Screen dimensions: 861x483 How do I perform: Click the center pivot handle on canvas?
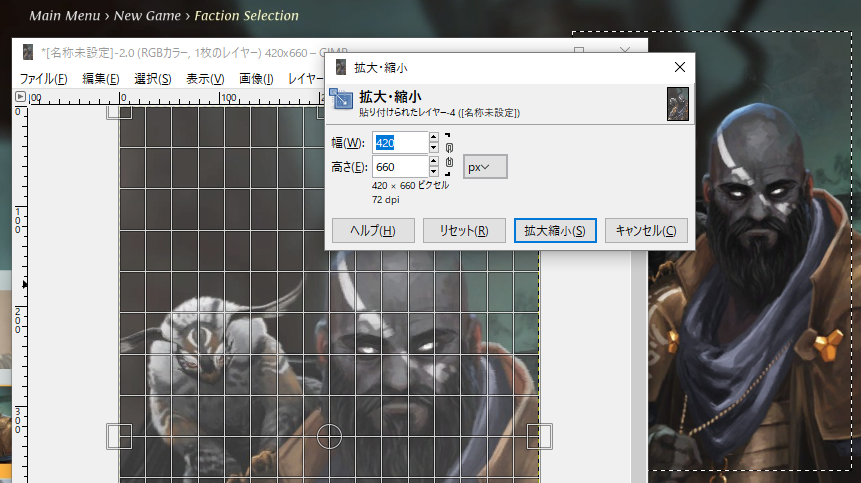[329, 436]
